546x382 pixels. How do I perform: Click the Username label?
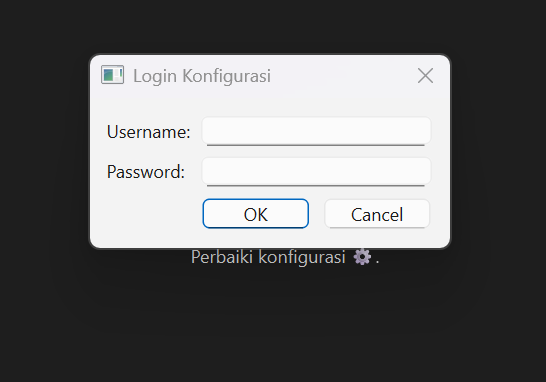149,132
